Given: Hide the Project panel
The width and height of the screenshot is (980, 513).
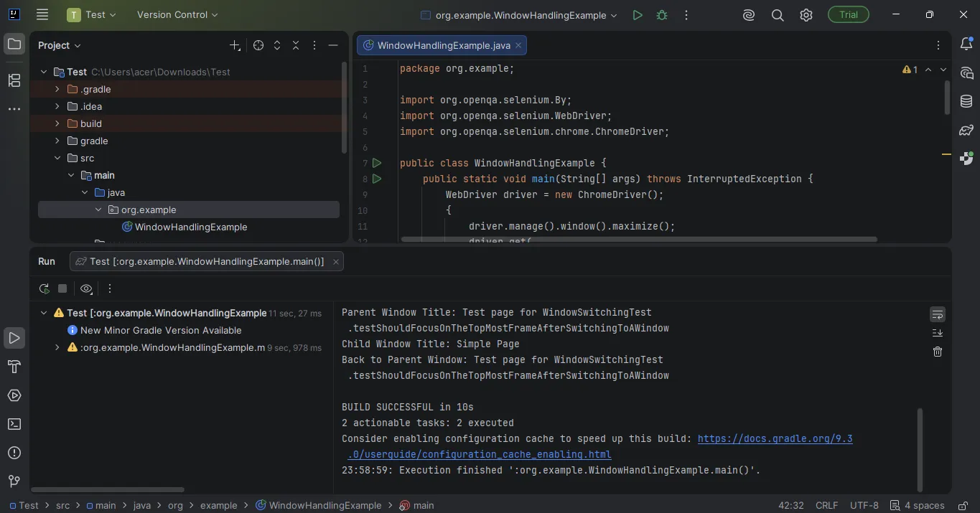Looking at the screenshot, I should [x=333, y=45].
